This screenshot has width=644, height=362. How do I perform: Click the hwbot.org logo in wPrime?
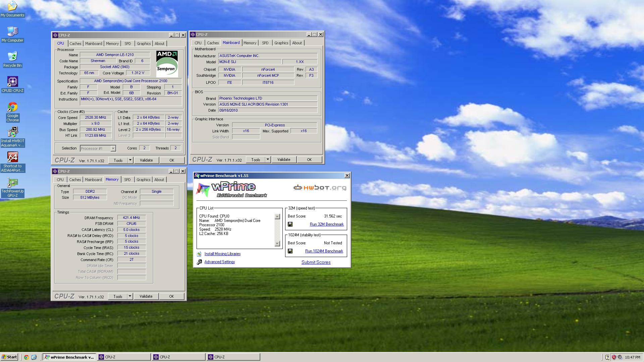click(x=320, y=187)
